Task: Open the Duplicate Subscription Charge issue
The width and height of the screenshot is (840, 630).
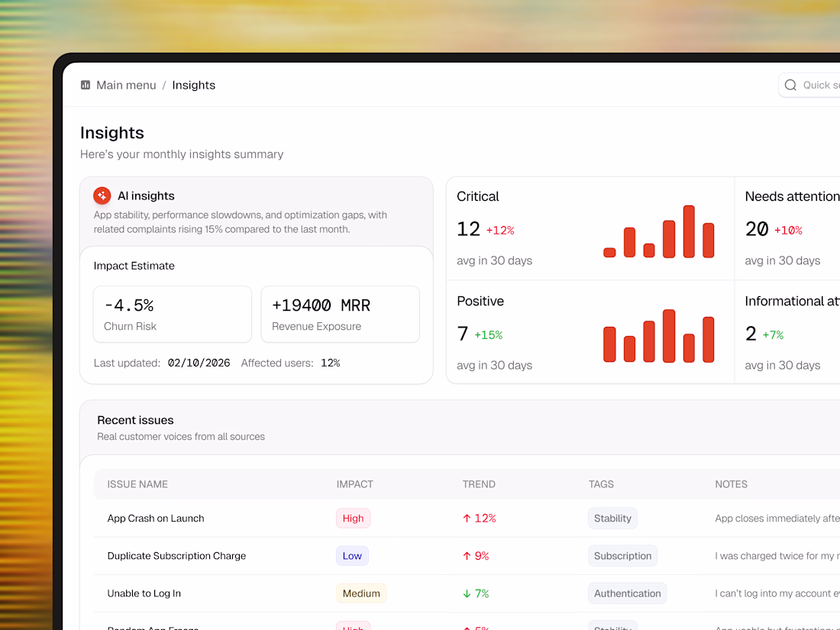Action: (176, 556)
